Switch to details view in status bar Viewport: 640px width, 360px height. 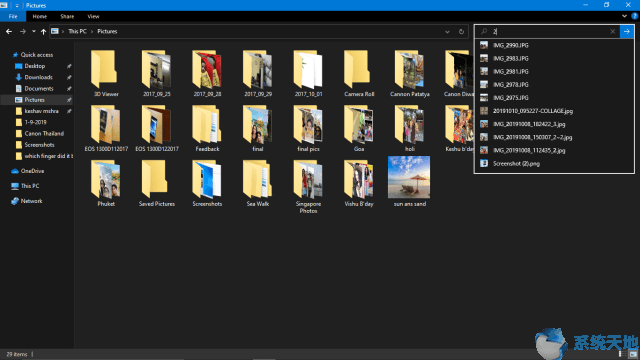(x=622, y=354)
